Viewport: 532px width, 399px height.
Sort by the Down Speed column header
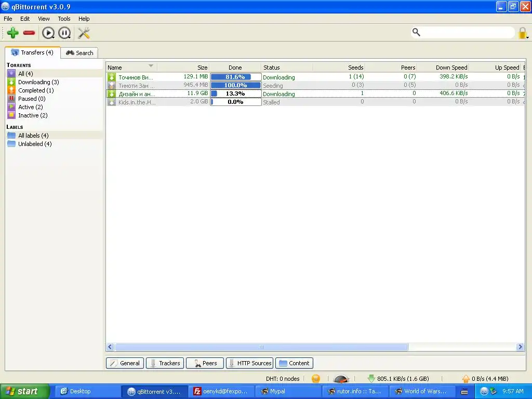(x=443, y=68)
